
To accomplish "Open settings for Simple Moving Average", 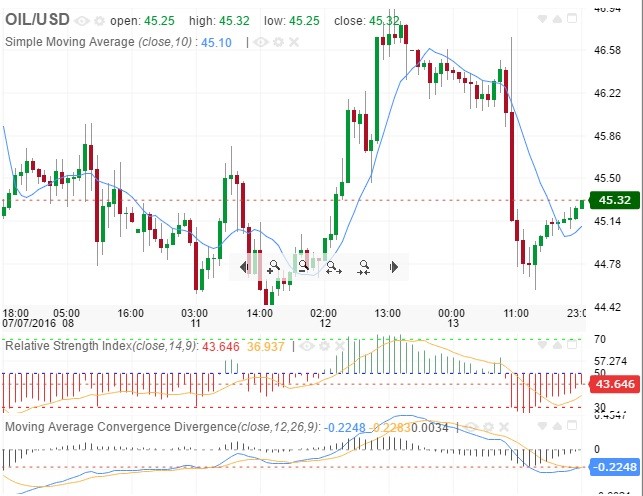I will (276, 42).
